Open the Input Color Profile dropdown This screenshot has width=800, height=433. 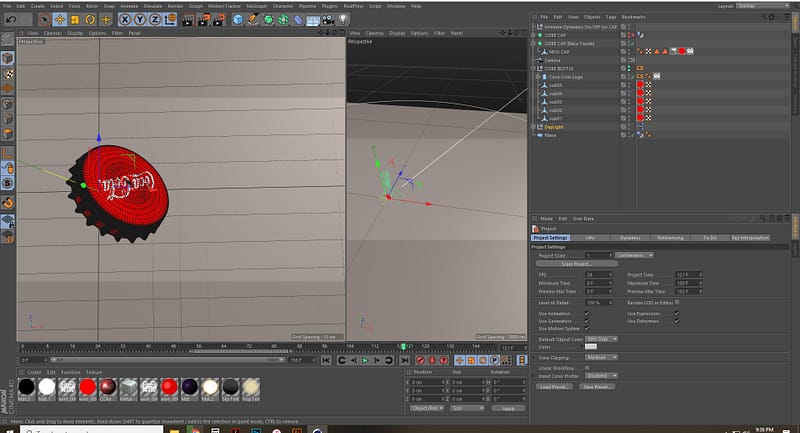601,376
